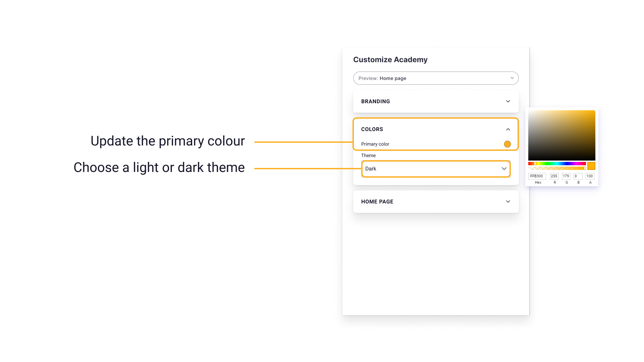
Task: Click the G value input field
Action: [x=566, y=176]
